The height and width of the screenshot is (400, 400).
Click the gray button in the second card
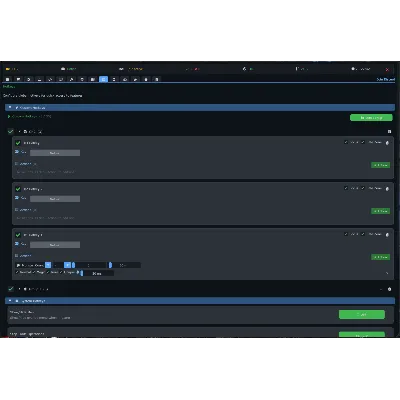(x=55, y=199)
